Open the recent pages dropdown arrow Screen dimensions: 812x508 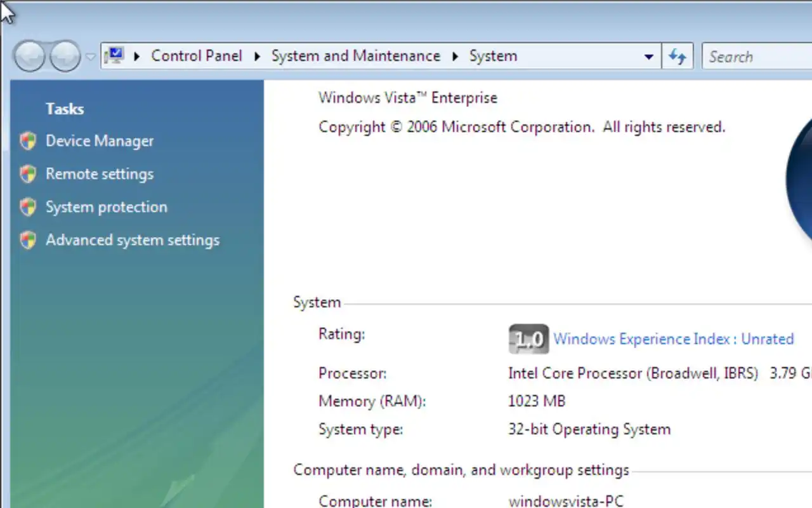coord(90,57)
